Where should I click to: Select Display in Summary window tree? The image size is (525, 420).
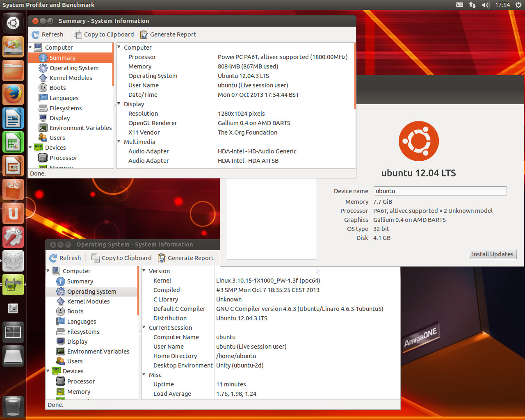71,118
